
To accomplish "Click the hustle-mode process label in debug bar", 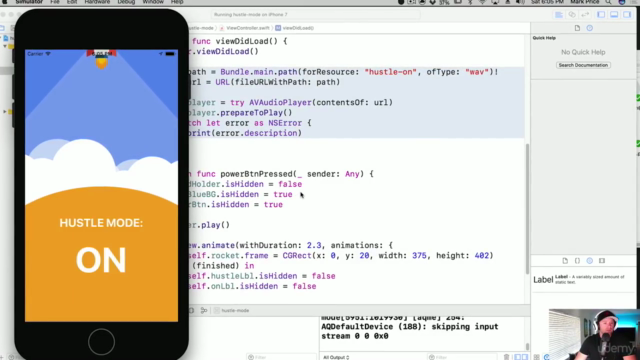I will coord(232,311).
